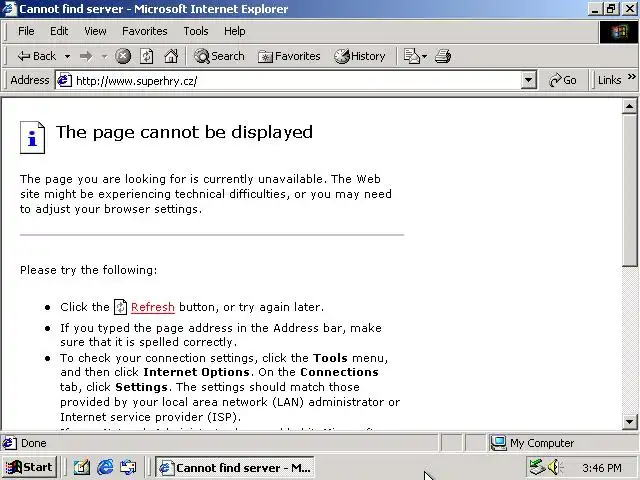Expand the address bar dropdown list
This screenshot has width=640, height=480.
point(528,80)
